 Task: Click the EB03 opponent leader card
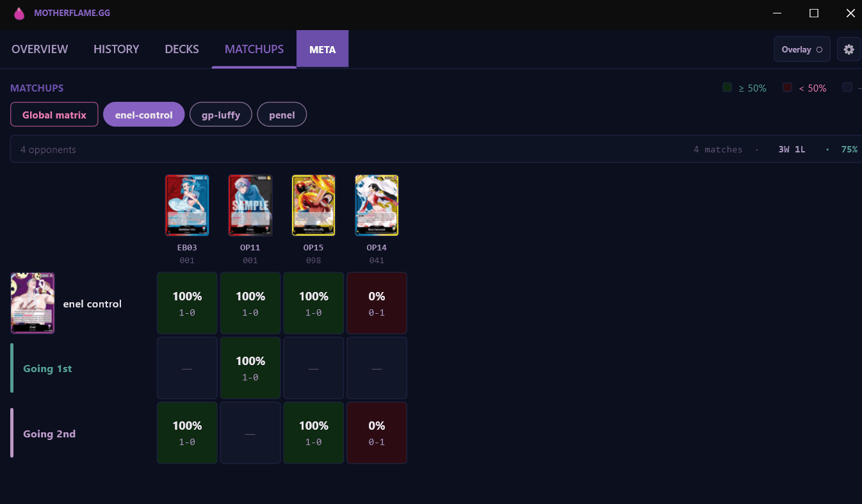187,206
